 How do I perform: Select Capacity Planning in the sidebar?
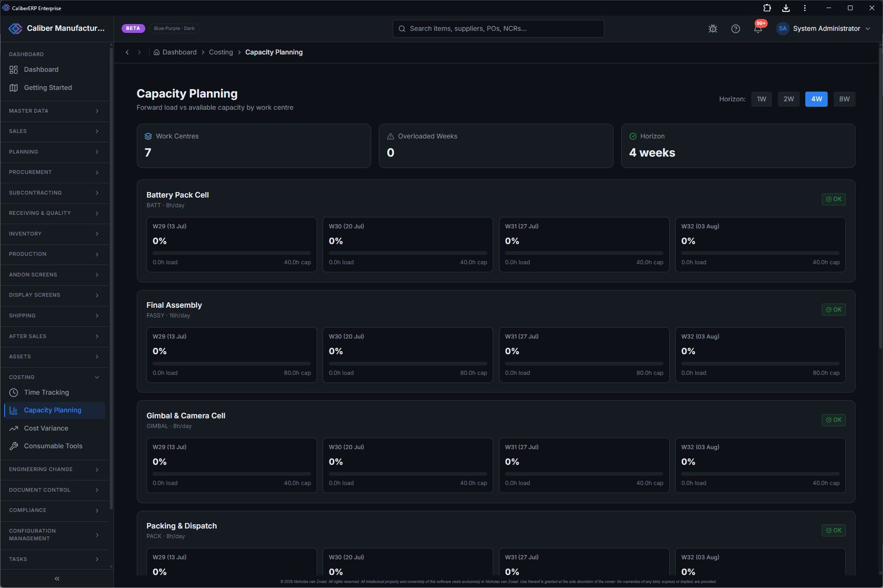[x=54, y=410]
